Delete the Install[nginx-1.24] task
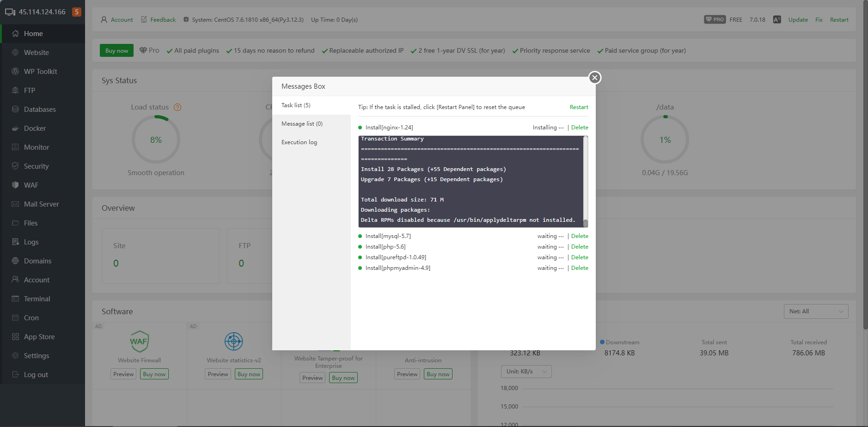This screenshot has width=868, height=427. pos(580,128)
